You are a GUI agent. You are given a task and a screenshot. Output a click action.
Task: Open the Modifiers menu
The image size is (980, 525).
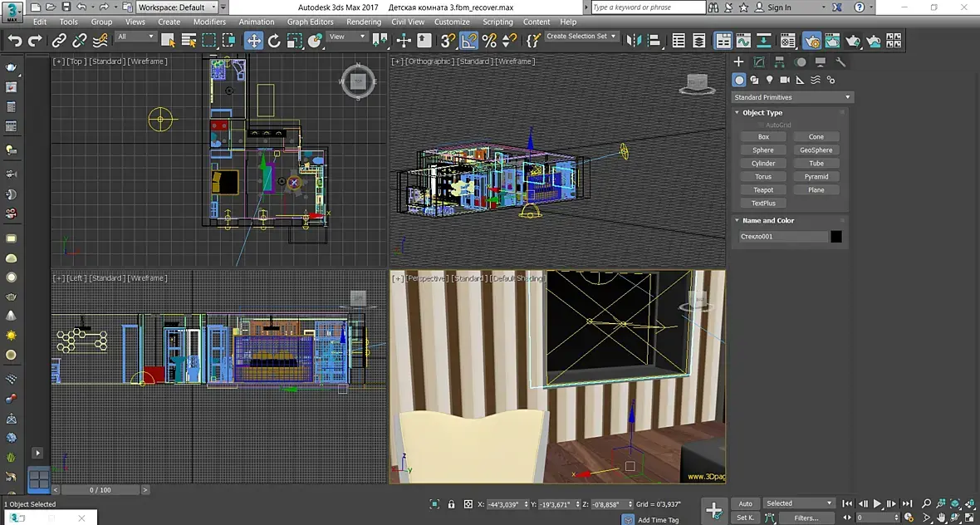tap(209, 22)
